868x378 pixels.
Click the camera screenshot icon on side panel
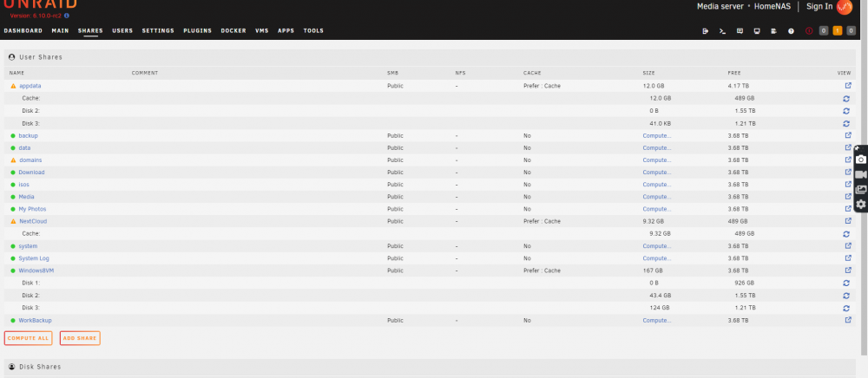pos(861,160)
